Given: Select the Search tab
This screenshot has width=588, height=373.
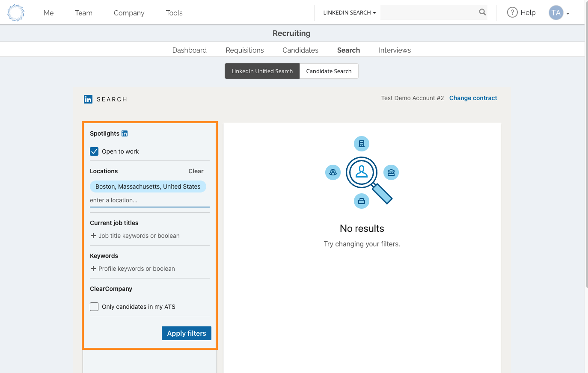Looking at the screenshot, I should 349,50.
